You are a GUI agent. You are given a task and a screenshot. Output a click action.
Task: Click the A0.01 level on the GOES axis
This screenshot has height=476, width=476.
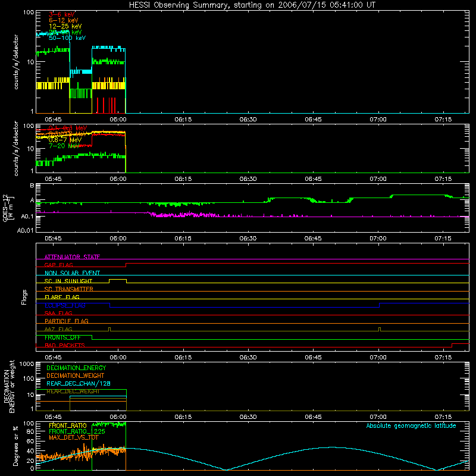[x=26, y=230]
